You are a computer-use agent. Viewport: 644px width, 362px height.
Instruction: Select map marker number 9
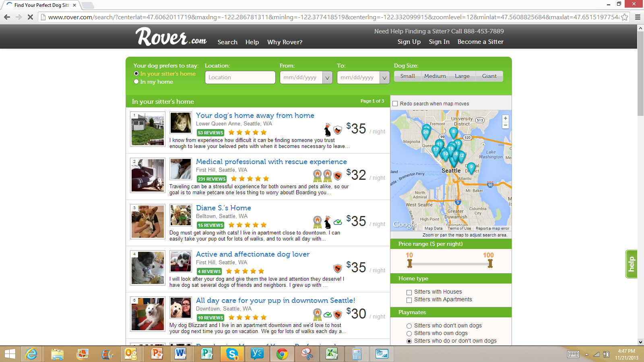pos(471,167)
